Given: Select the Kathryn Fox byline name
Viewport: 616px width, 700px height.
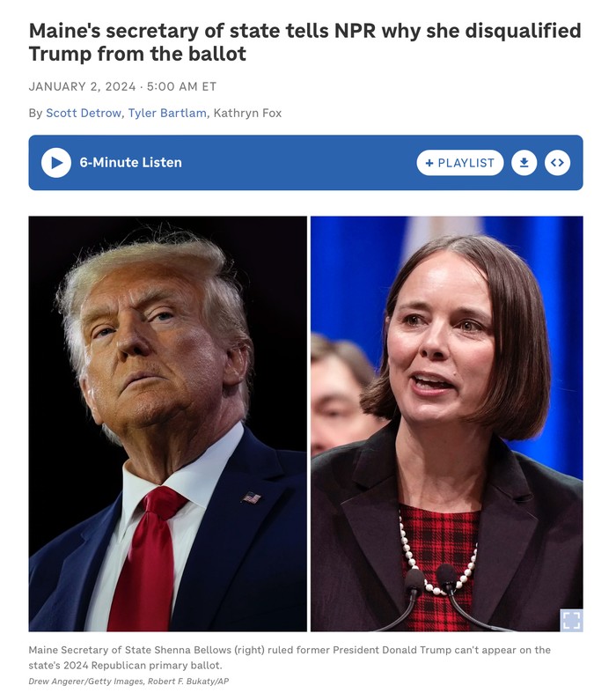Looking at the screenshot, I should [247, 113].
